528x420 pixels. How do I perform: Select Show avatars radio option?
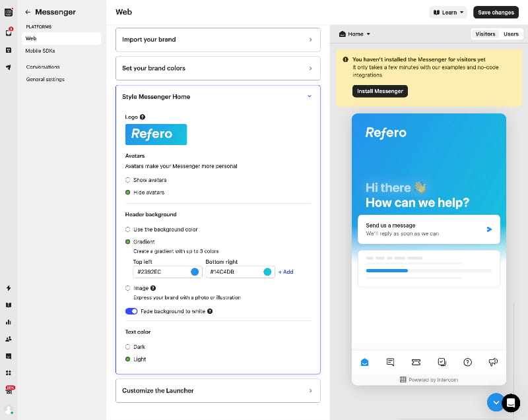(x=127, y=180)
